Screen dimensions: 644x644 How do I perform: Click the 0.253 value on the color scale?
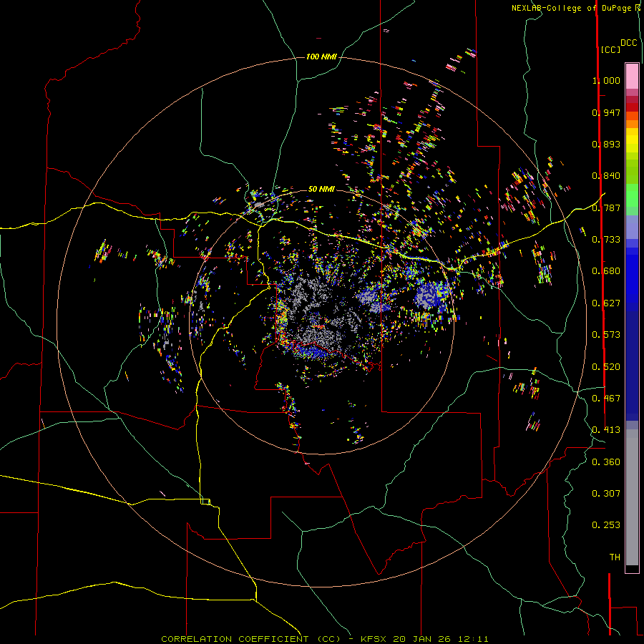(606, 525)
